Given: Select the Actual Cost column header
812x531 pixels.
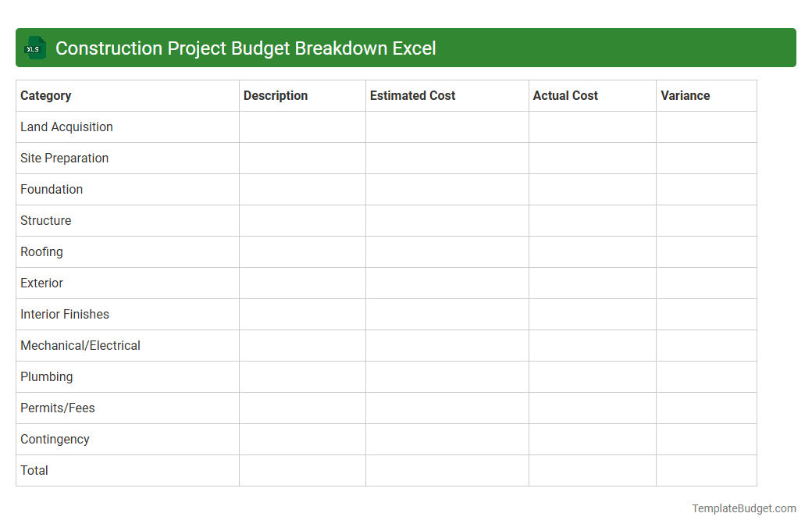Looking at the screenshot, I should pyautogui.click(x=565, y=95).
